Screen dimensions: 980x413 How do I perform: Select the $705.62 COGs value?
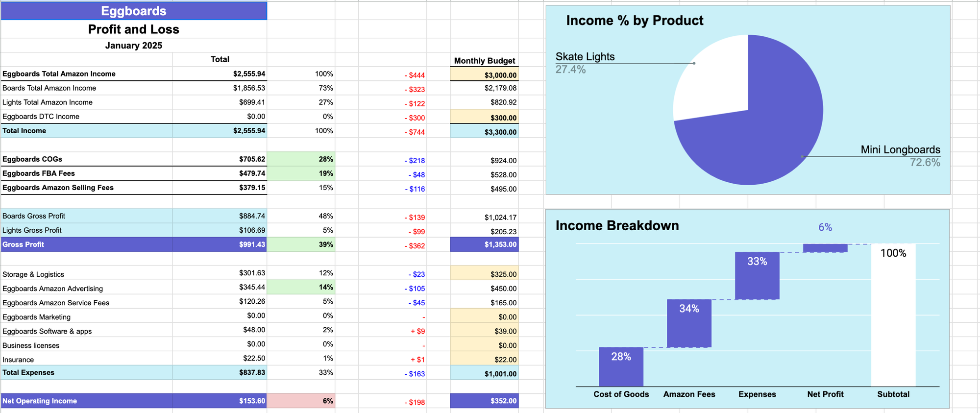(x=252, y=159)
